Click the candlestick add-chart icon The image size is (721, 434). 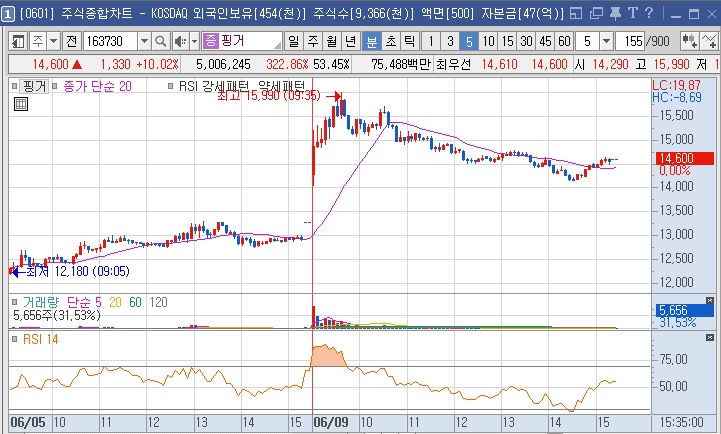[690, 41]
